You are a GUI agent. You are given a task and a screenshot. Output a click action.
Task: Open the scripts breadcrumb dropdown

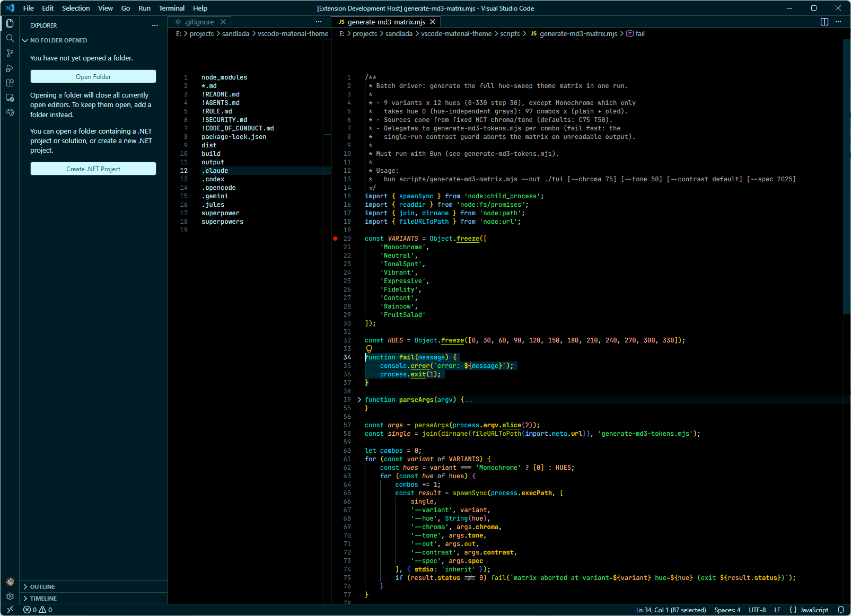pos(510,33)
